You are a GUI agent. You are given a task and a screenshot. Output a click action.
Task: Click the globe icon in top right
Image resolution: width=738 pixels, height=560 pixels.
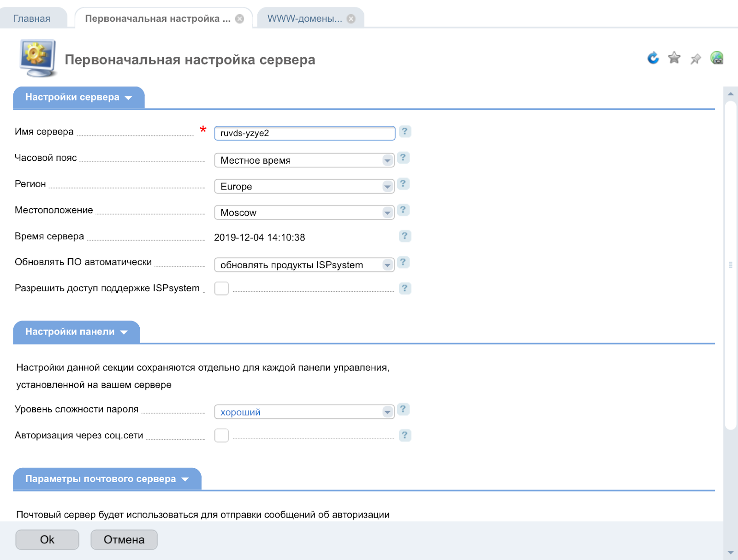716,58
